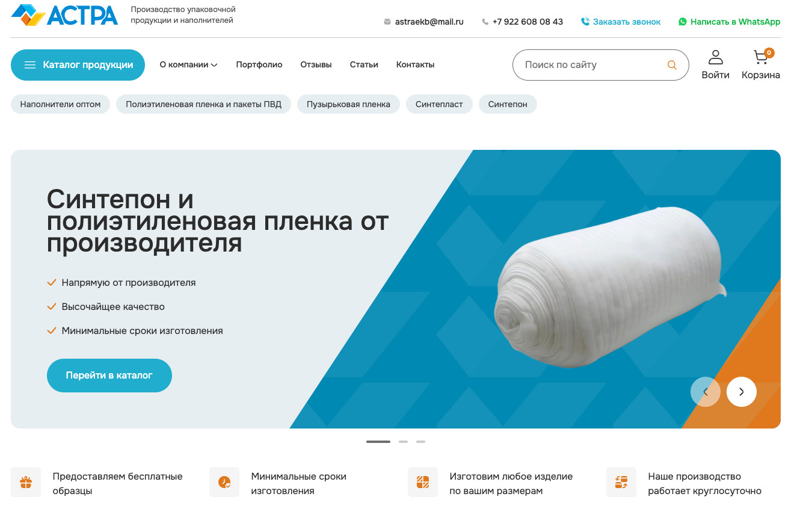The height and width of the screenshot is (526, 812).
Task: Open the Отзывы menu item
Action: click(316, 64)
